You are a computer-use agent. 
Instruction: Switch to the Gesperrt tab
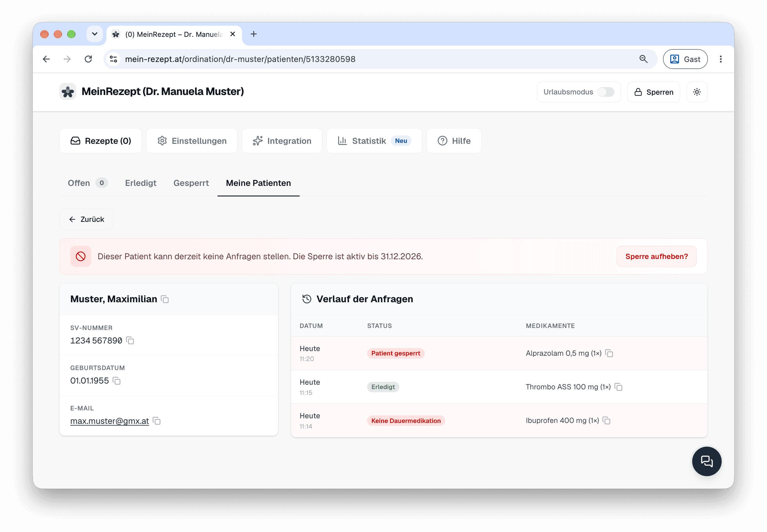click(x=191, y=183)
